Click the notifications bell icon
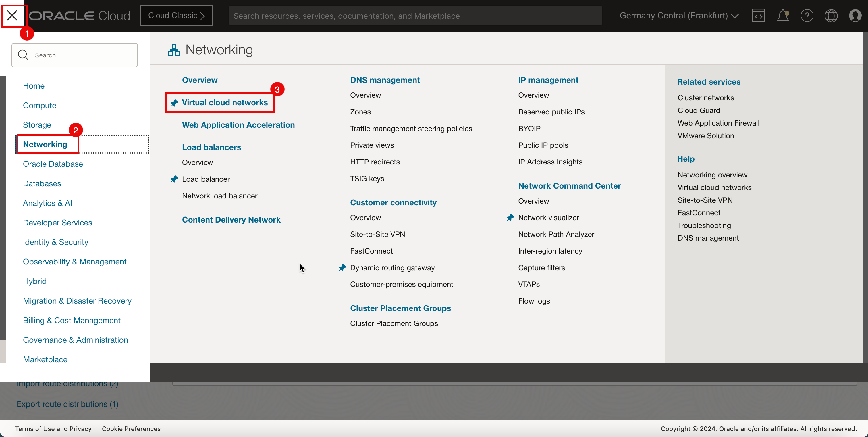 click(783, 16)
